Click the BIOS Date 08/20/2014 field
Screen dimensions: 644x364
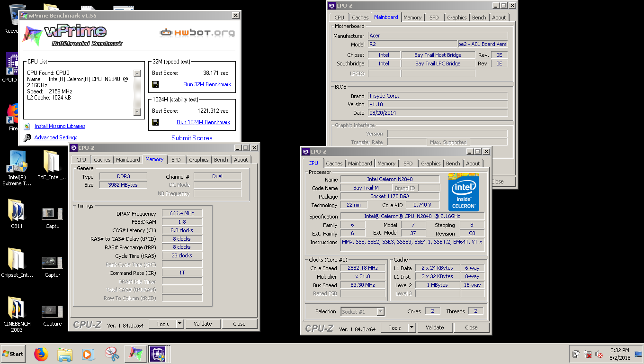tap(438, 113)
